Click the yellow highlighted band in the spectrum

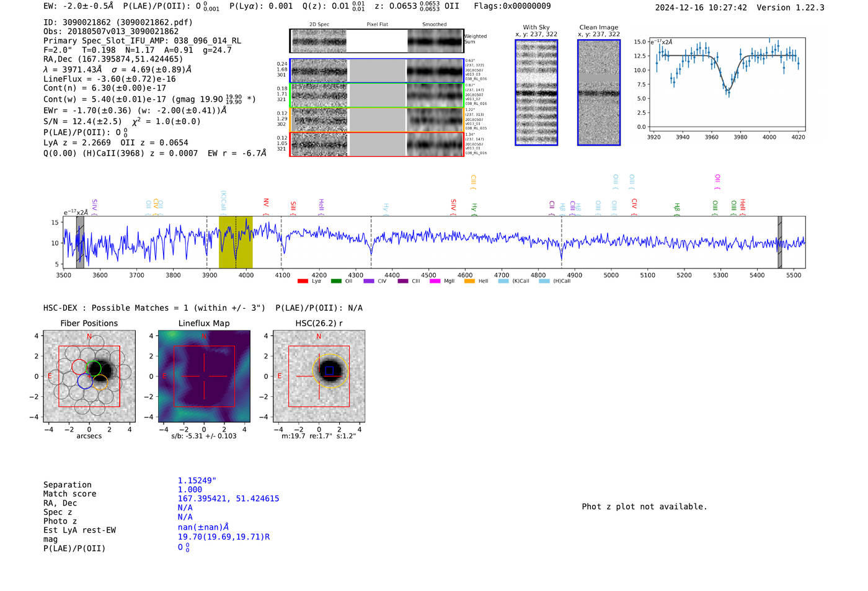pos(236,242)
